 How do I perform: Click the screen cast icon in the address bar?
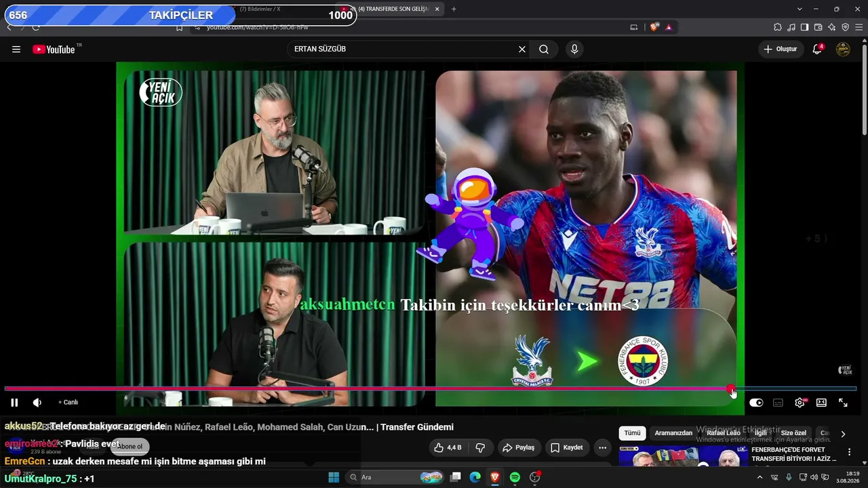coord(634,27)
